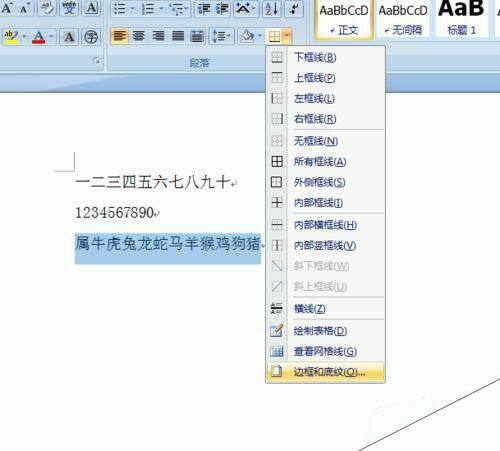
Task: Click 绘制表格(D) draw table
Action: click(x=325, y=331)
